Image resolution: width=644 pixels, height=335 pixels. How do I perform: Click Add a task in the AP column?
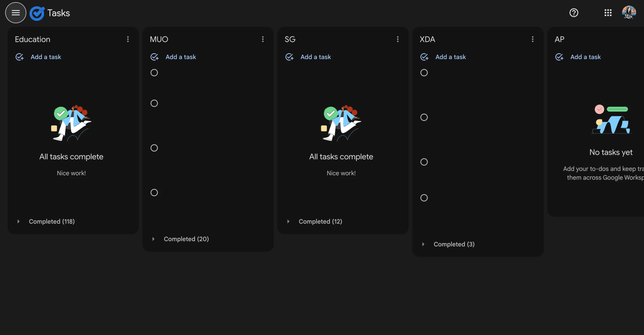(x=585, y=57)
